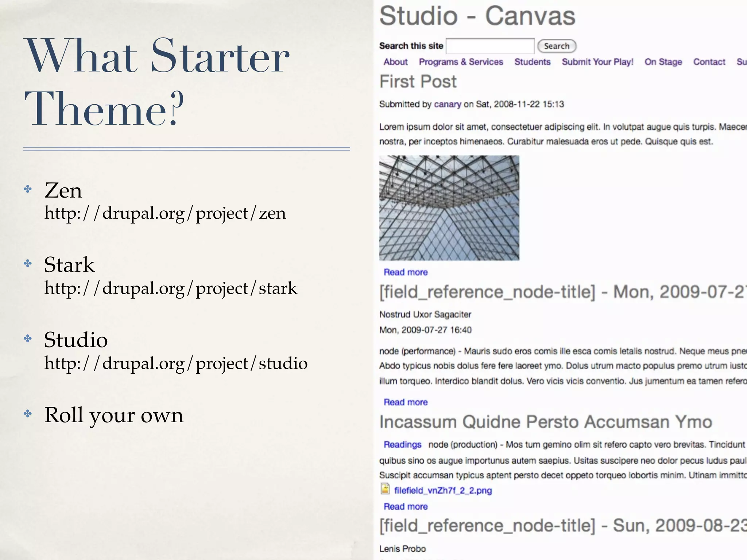The height and width of the screenshot is (560, 747).
Task: Click the Stark bullet title
Action: click(69, 265)
